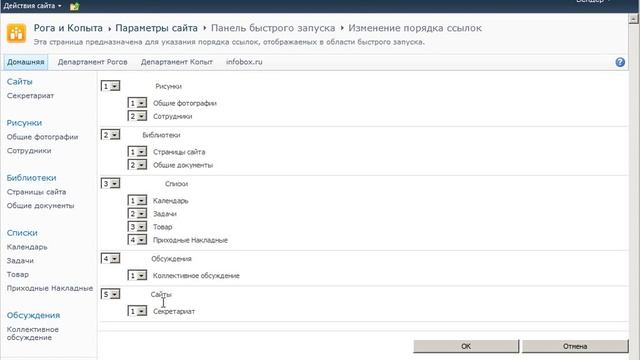Screen dimensions: 640x360
Task: Click Приходные Накладные label in order list
Action: pos(190,240)
